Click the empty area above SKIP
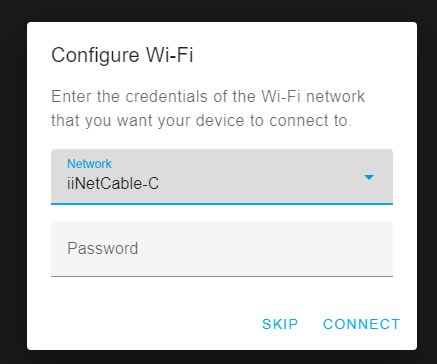Viewport: 437px width, 364px height. [x=280, y=297]
